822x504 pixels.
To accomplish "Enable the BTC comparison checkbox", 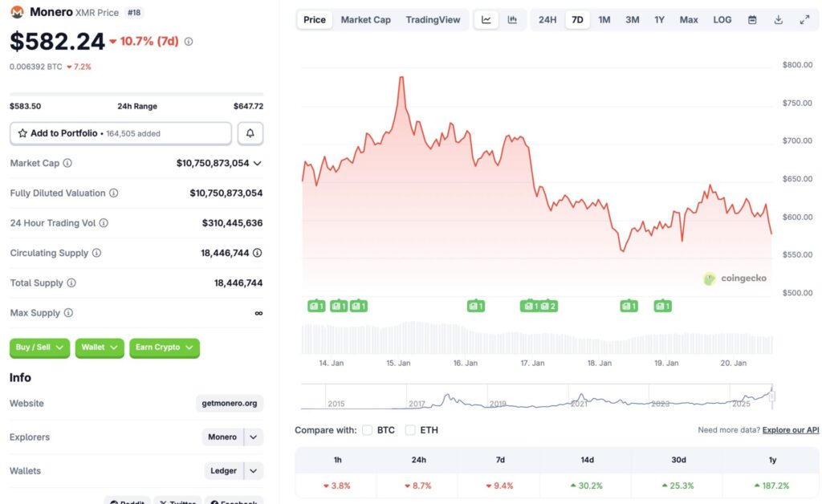I will coord(367,430).
